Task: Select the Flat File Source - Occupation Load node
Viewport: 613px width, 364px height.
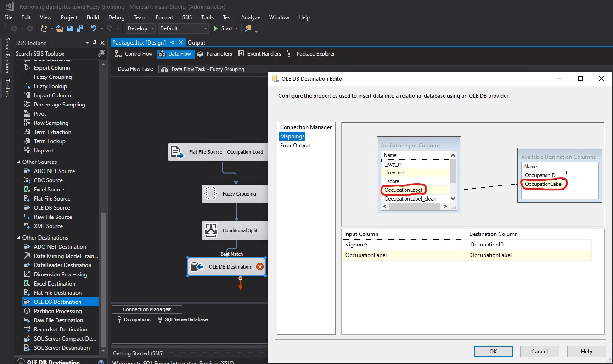Action: pos(218,152)
